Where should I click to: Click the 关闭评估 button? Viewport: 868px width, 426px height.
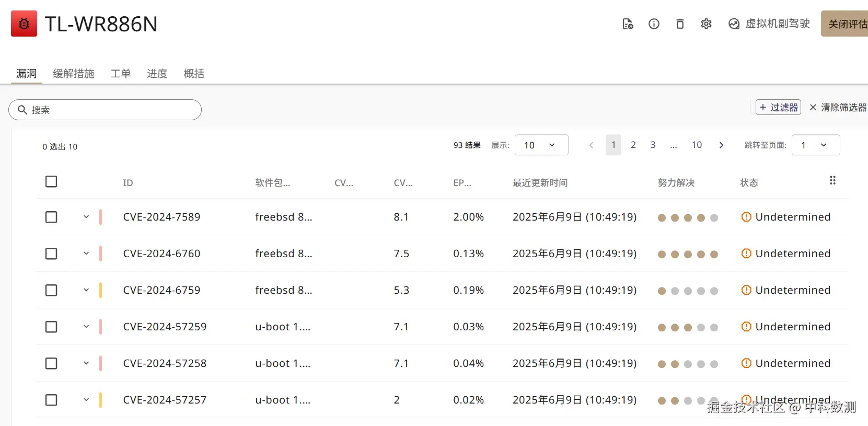tap(844, 24)
